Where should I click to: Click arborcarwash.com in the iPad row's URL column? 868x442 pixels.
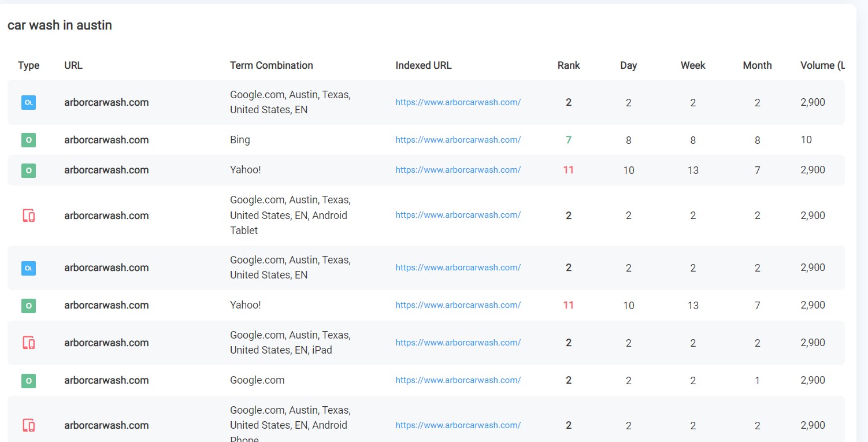[x=106, y=343]
